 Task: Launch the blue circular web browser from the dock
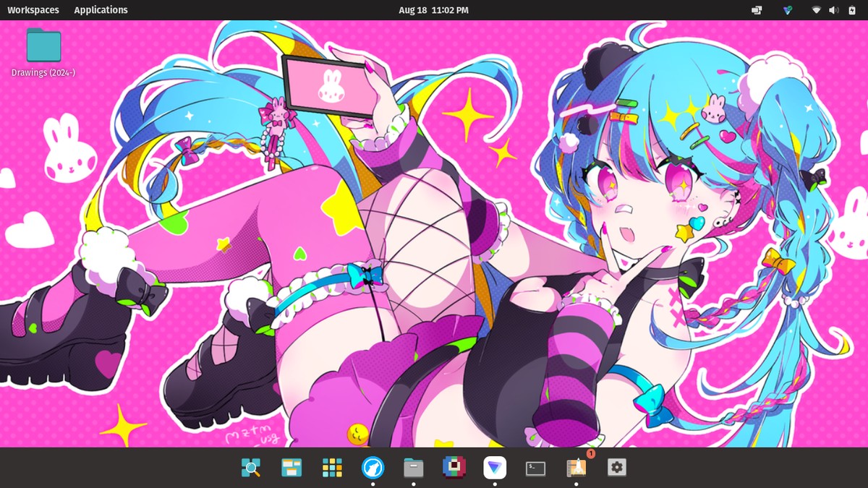[373, 468]
